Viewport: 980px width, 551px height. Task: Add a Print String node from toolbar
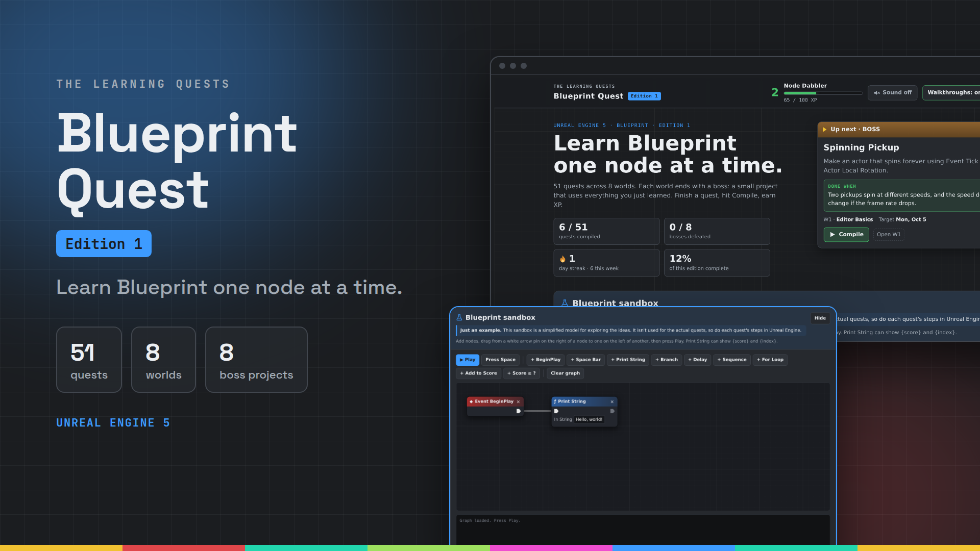tap(628, 360)
